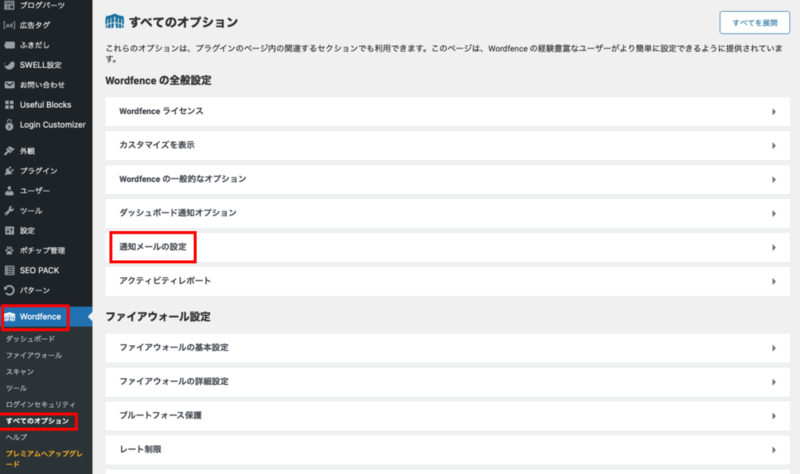Viewport: 800px width, 474px height.
Task: Expand 通知メールの設定 row arrow
Action: pos(773,247)
